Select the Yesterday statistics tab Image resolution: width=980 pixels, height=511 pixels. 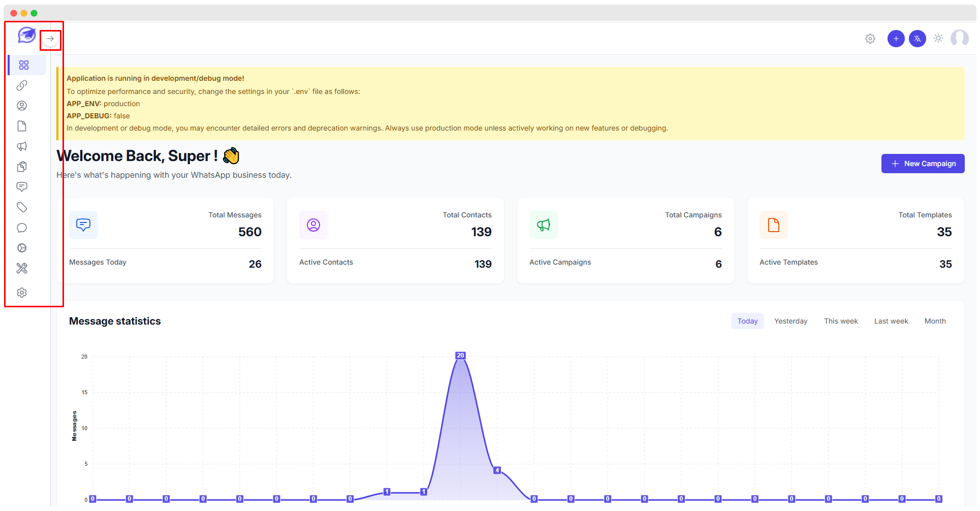pos(791,321)
